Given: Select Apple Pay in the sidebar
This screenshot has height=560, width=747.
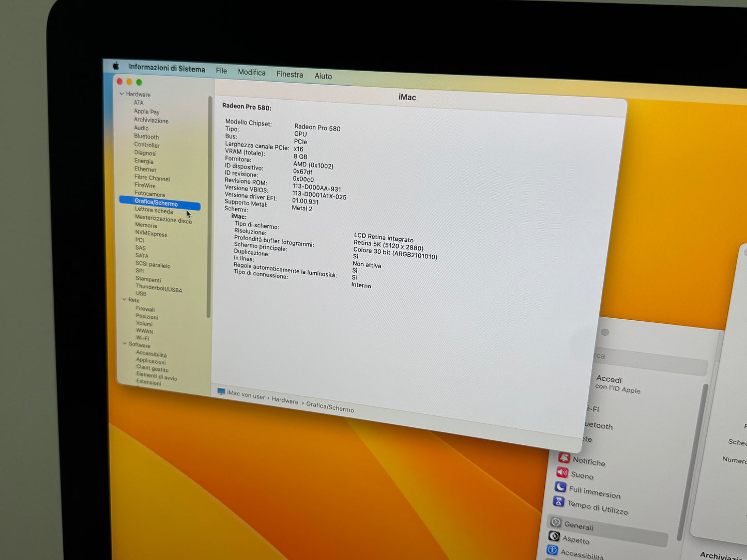Looking at the screenshot, I should pos(146,112).
